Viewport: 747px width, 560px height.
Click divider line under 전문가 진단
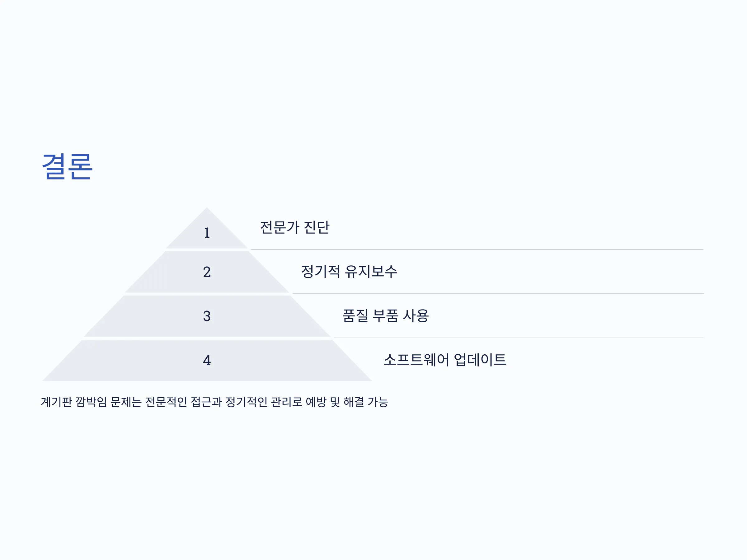coord(477,250)
